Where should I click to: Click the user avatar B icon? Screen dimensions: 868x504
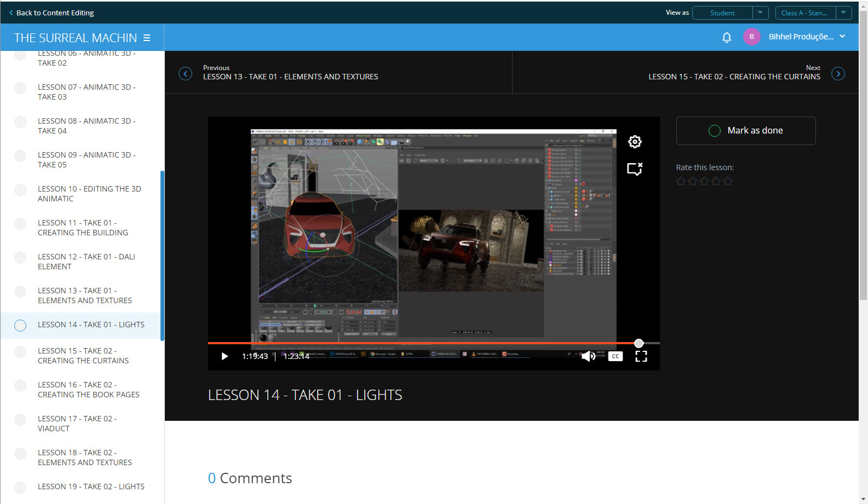(751, 37)
